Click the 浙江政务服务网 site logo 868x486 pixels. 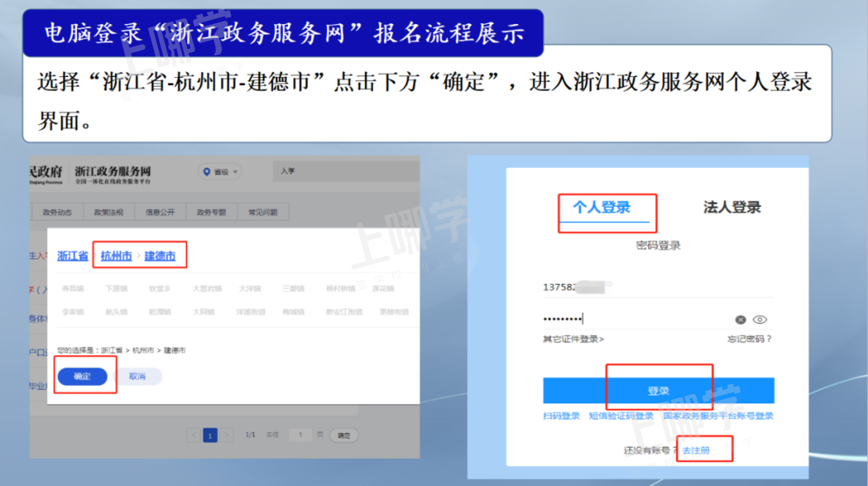point(113,175)
